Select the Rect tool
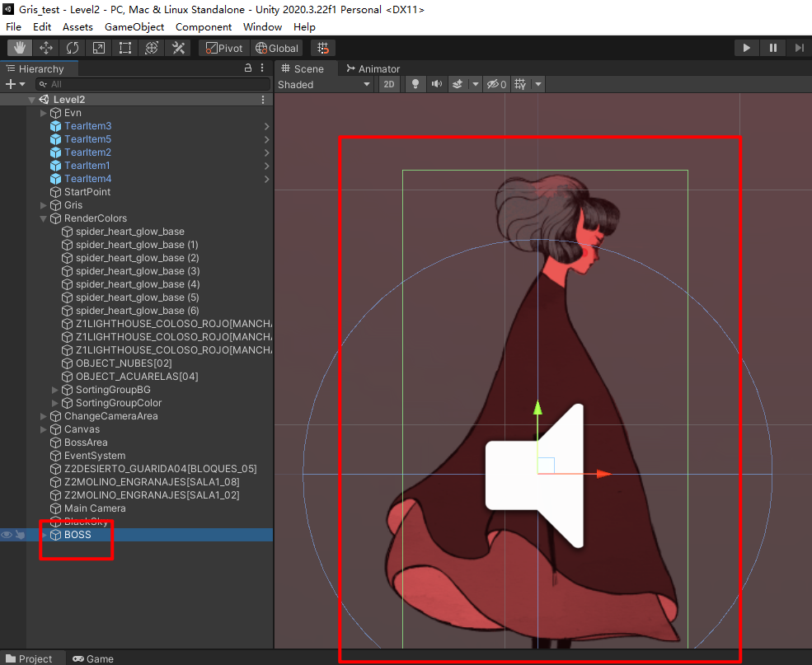 point(125,48)
